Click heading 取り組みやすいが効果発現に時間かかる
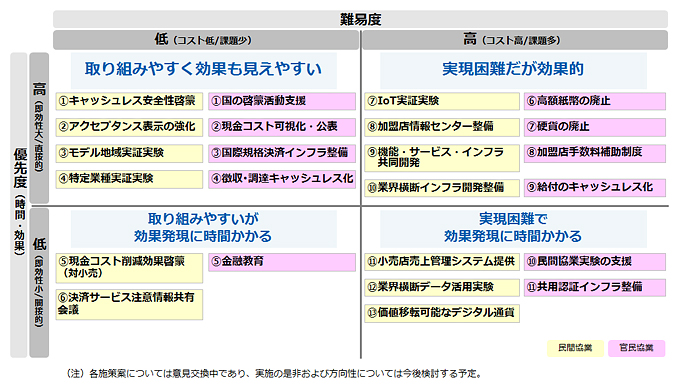This screenshot has height=390, width=680. 203,229
